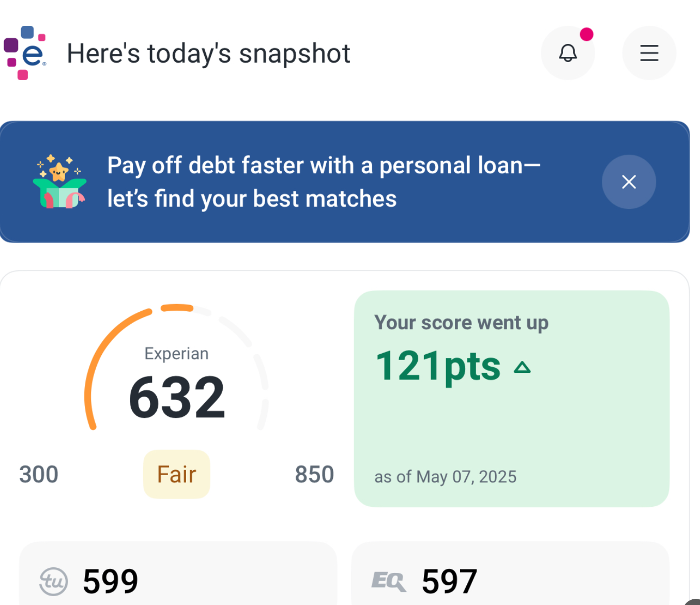The height and width of the screenshot is (605, 700).
Task: Open the notifications bell
Action: coord(568,53)
